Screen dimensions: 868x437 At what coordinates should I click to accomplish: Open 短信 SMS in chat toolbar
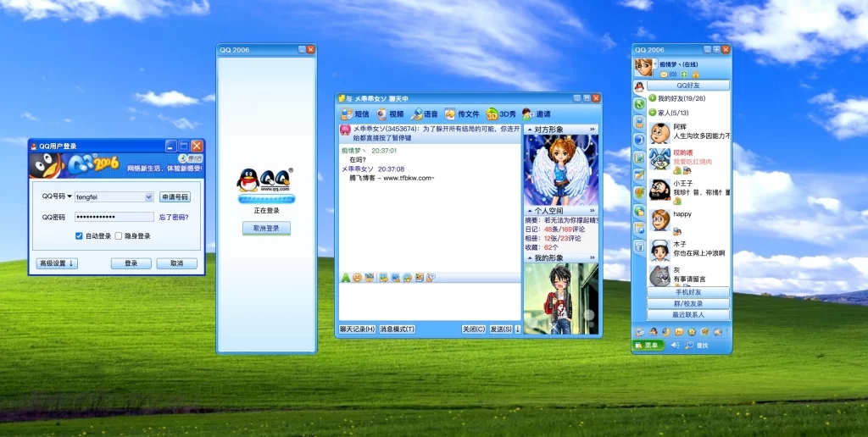tap(355, 114)
